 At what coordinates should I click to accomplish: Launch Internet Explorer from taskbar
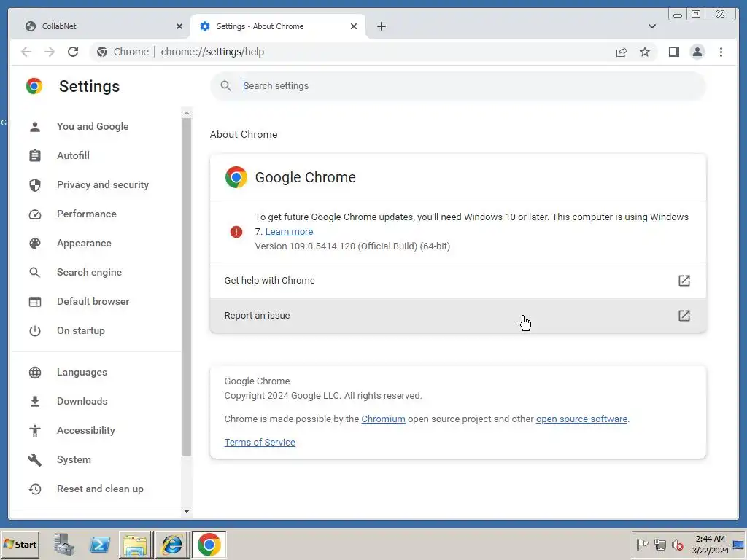[172, 545]
